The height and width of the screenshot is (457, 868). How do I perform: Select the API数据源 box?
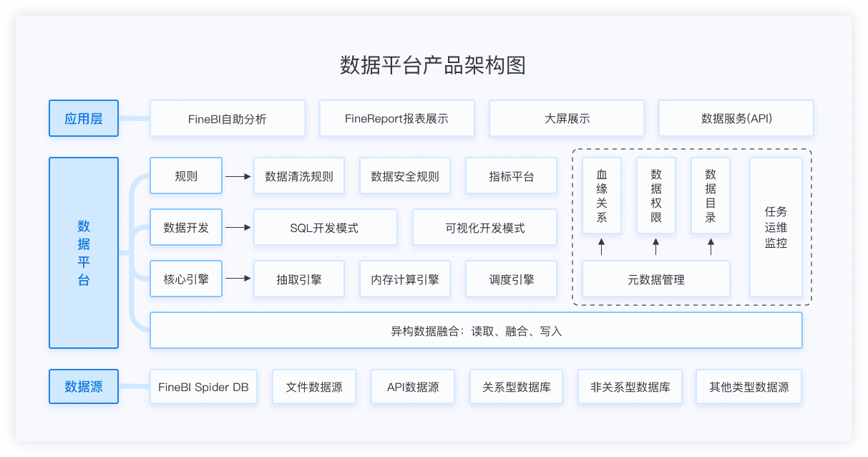click(413, 387)
